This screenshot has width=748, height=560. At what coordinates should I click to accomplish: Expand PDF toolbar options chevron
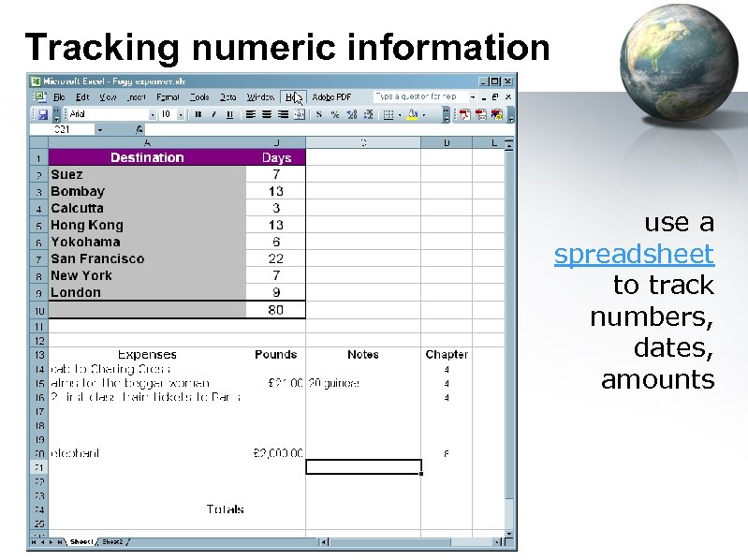point(510,115)
